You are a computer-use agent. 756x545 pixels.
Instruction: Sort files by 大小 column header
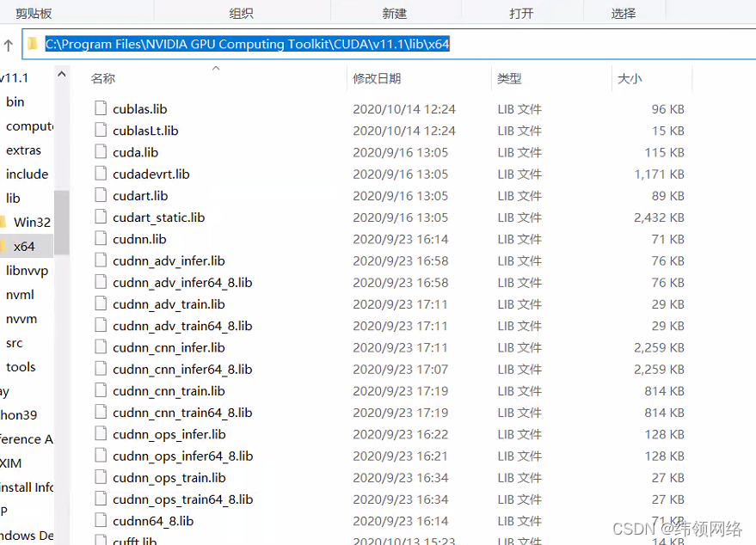click(630, 78)
